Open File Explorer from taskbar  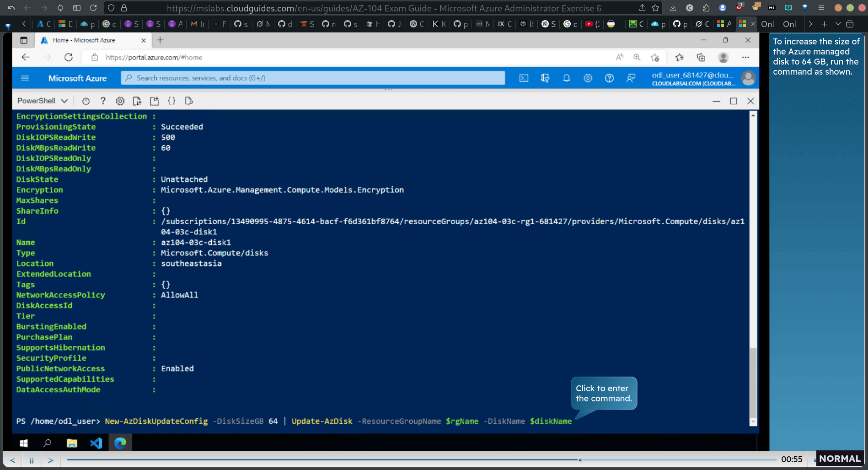[72, 443]
